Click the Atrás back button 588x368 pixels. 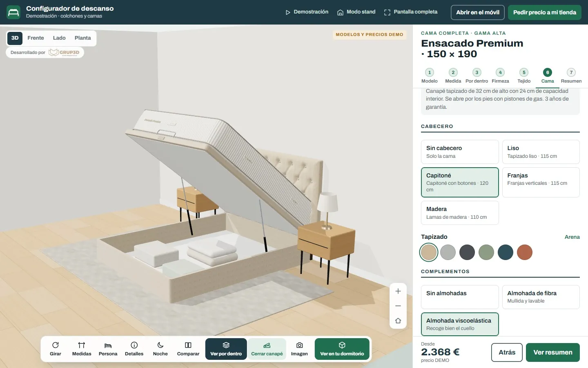pyautogui.click(x=507, y=352)
